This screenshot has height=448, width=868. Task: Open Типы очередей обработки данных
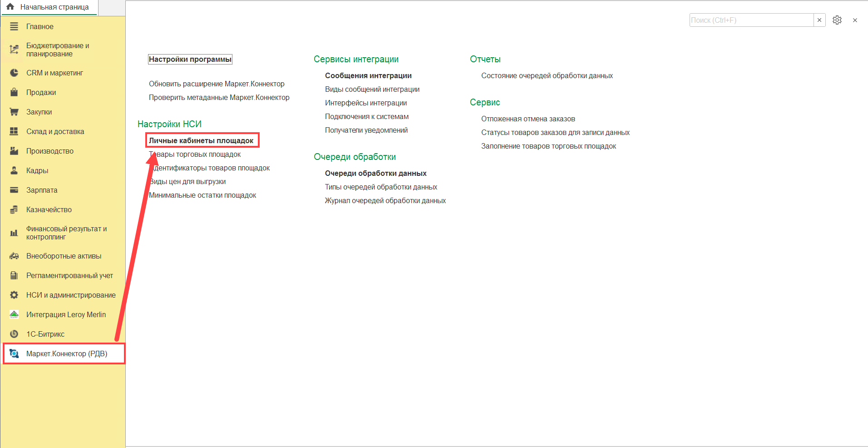coord(381,187)
